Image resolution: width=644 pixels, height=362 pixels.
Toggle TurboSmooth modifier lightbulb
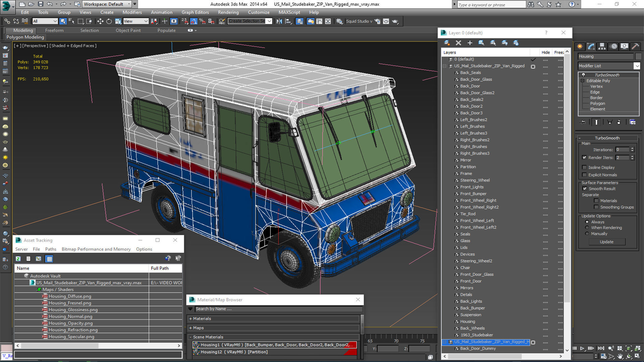pos(584,75)
